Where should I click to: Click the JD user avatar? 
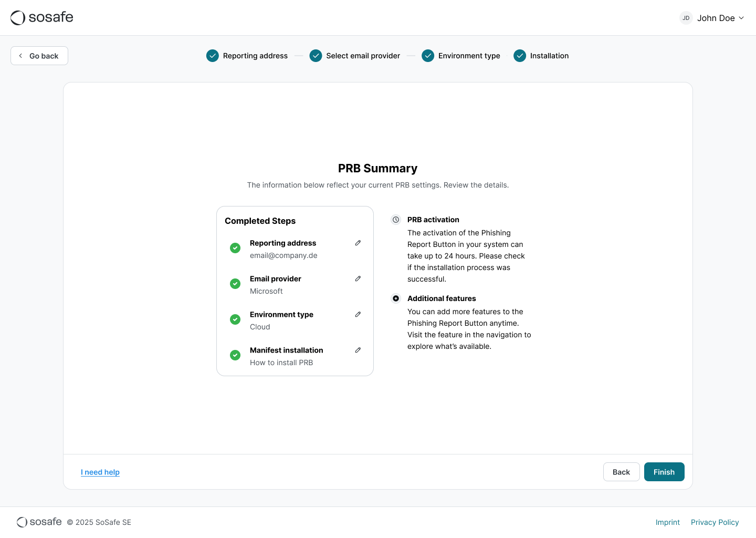point(686,18)
